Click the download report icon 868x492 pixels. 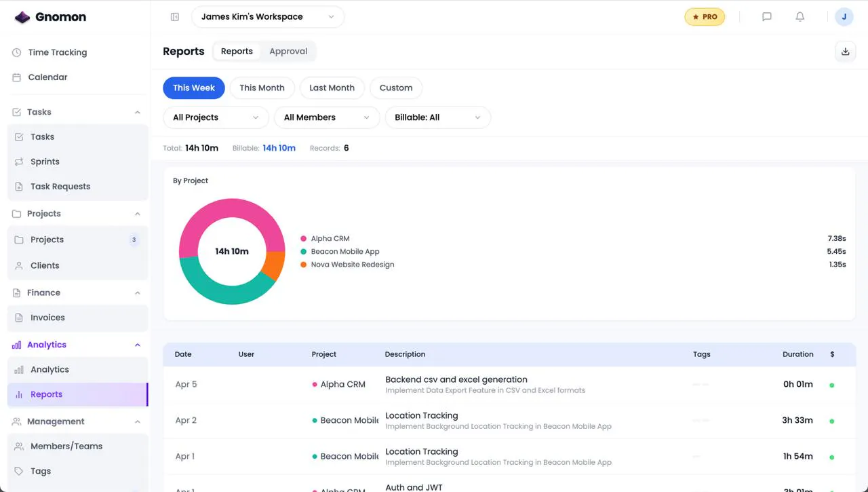coord(845,52)
